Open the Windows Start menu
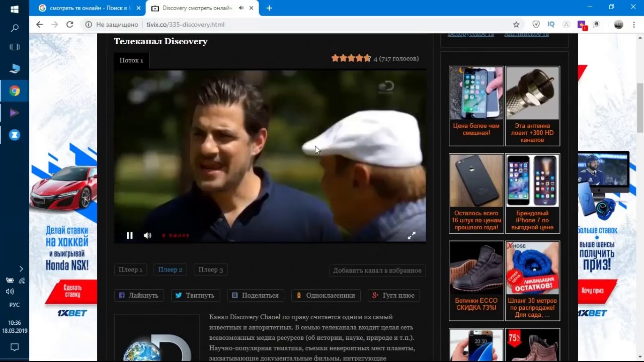644x362 pixels. 15,9
